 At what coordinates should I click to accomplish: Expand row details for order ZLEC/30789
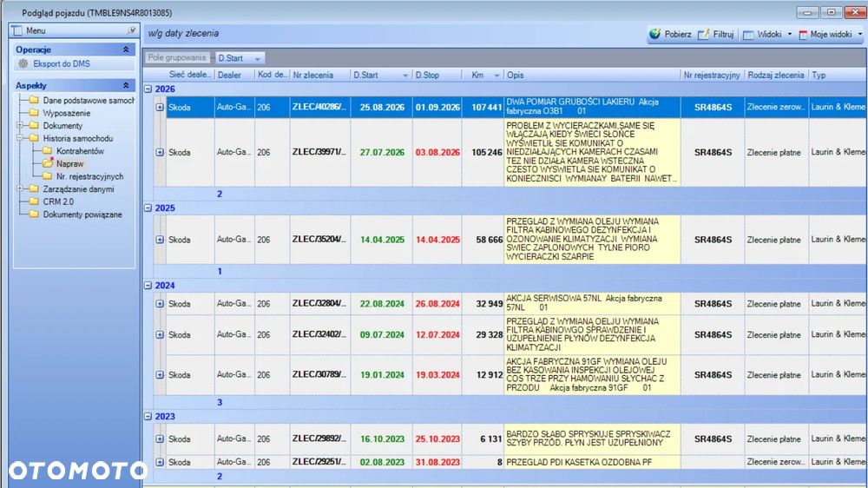click(x=160, y=374)
